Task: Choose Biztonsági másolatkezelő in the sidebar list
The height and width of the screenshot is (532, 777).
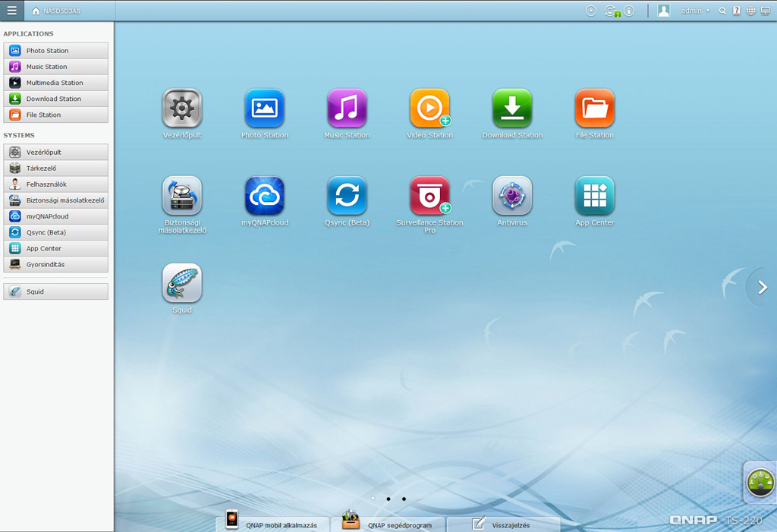Action: click(x=55, y=200)
